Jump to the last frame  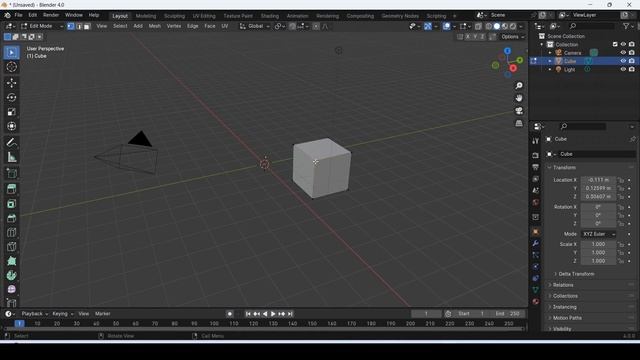click(290, 314)
